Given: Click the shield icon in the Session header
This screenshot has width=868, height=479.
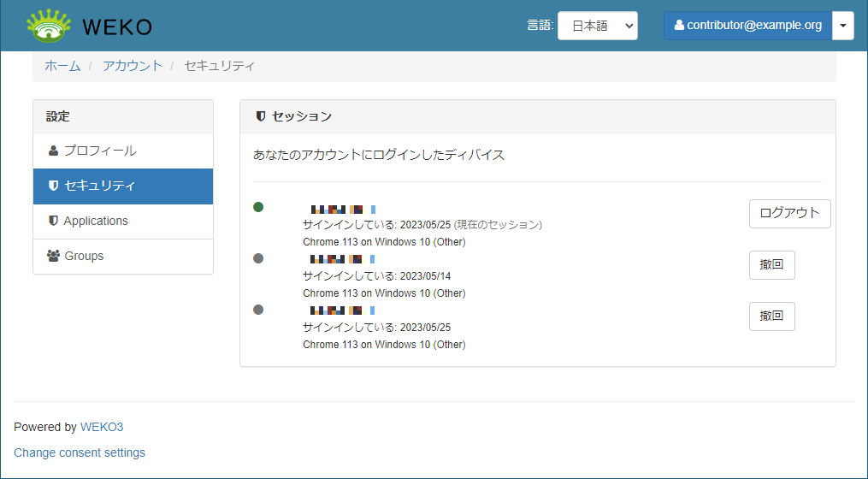Looking at the screenshot, I should click(261, 116).
